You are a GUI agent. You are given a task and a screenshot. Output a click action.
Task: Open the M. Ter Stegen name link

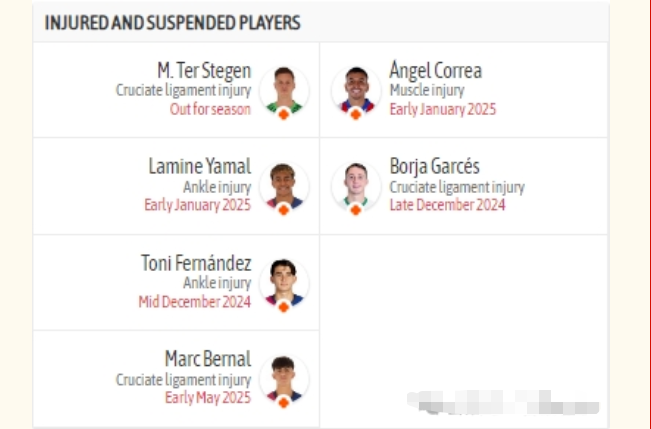204,71
